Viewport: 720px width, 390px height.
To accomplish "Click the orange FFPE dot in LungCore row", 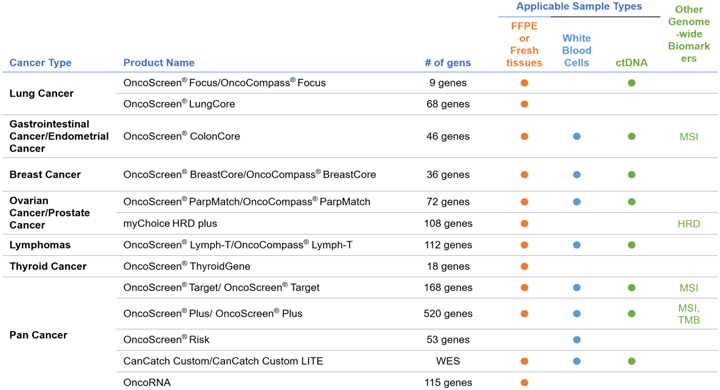I will (524, 104).
